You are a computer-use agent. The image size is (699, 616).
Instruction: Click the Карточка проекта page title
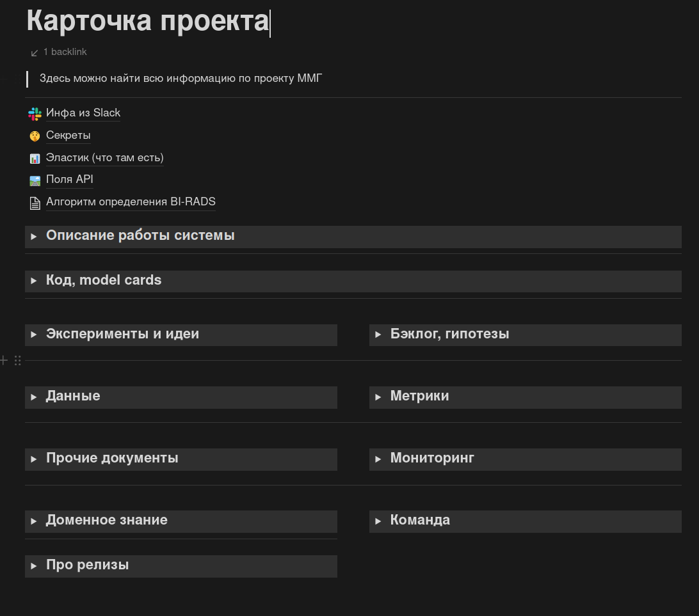[x=147, y=20]
